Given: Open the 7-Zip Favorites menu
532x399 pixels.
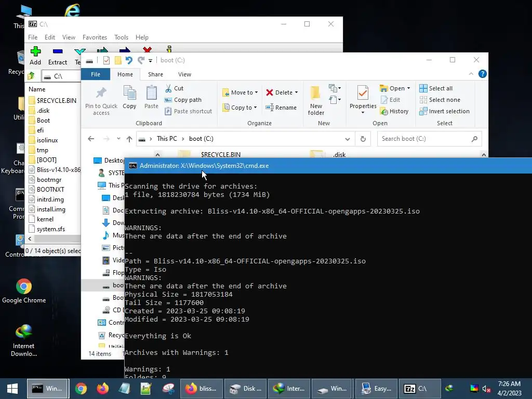Looking at the screenshot, I should pyautogui.click(x=95, y=37).
